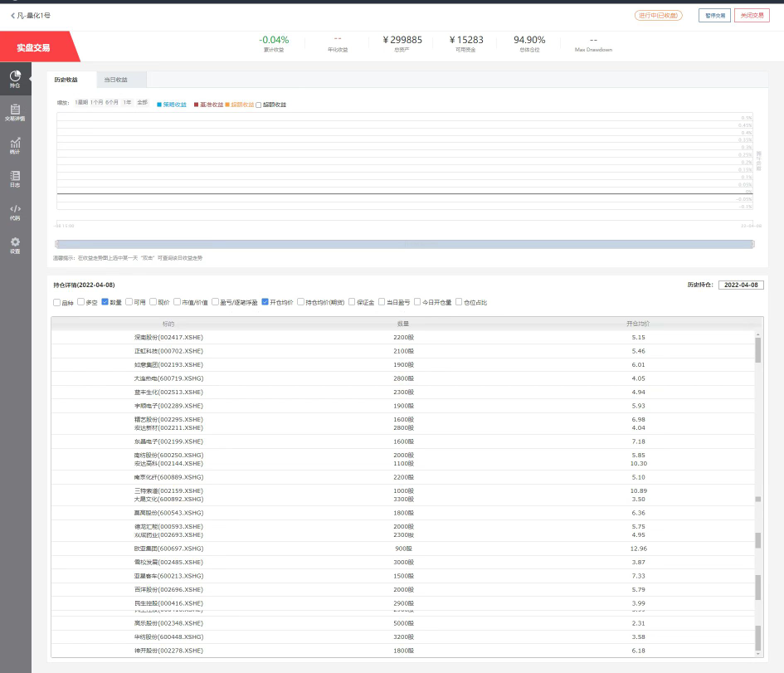Select the 全部 zoom range option
This screenshot has height=673, width=784.
click(x=142, y=102)
